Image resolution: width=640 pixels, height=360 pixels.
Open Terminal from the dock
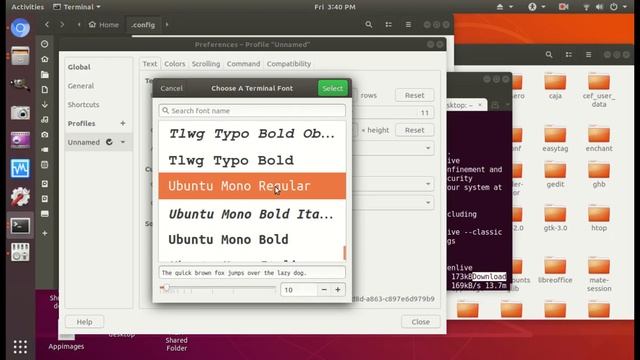tap(20, 226)
